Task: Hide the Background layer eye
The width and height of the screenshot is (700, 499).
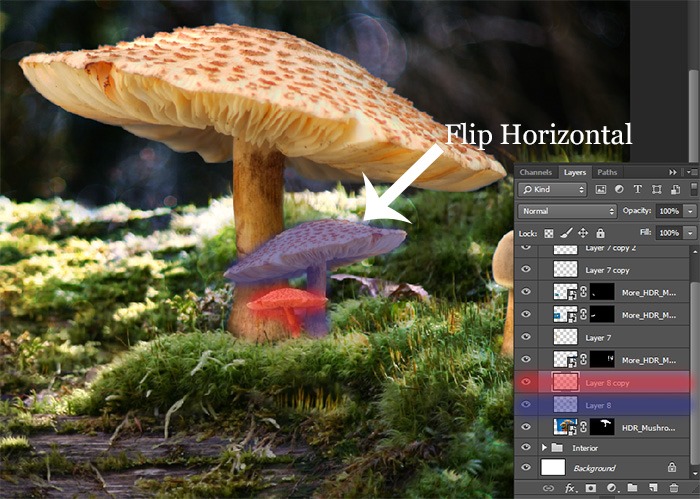Action: click(526, 468)
